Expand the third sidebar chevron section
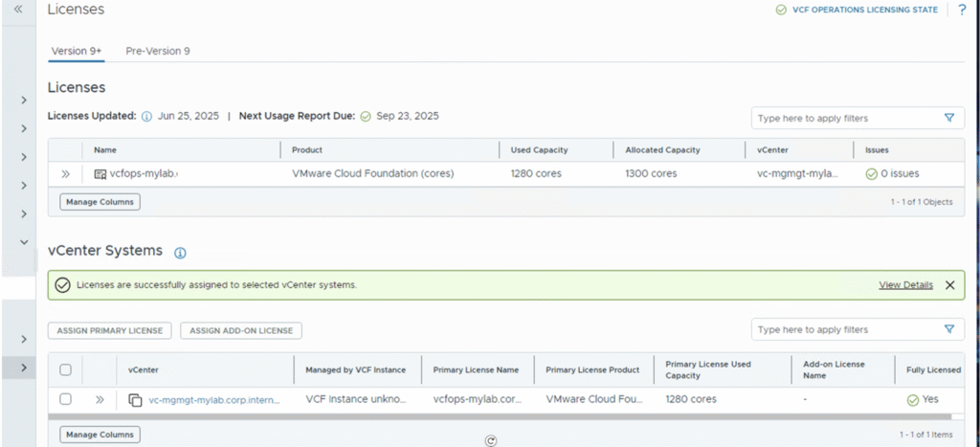Screen dimensions: 980x447 point(24,157)
